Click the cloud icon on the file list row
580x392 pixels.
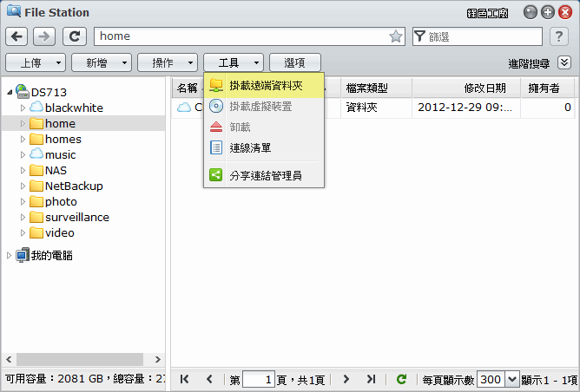pos(183,108)
